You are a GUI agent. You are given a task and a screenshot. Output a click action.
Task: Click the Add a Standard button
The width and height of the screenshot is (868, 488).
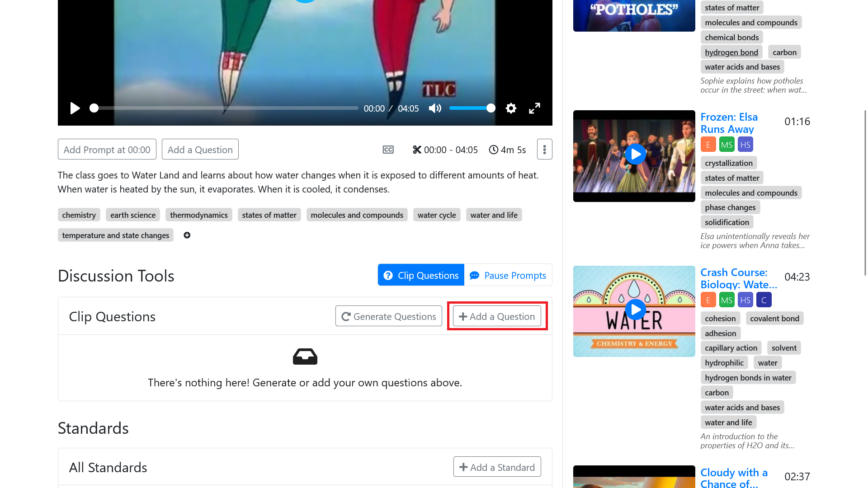tap(497, 467)
